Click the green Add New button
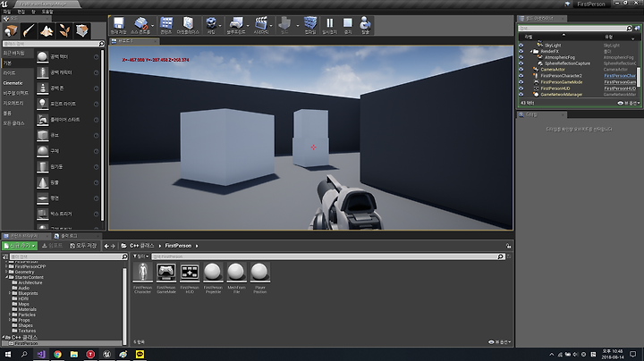This screenshot has width=644, height=361. [x=20, y=246]
